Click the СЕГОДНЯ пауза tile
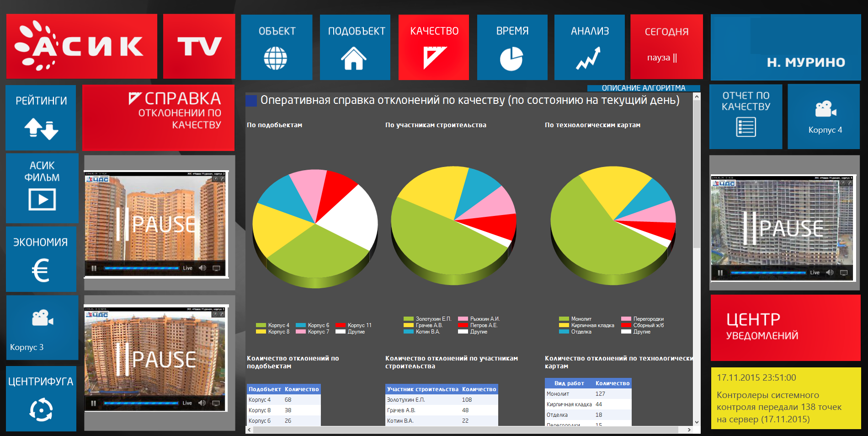The image size is (868, 436). (x=666, y=47)
